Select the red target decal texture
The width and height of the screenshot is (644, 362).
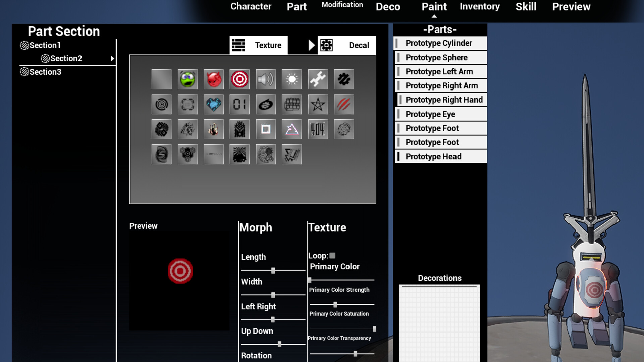click(239, 79)
